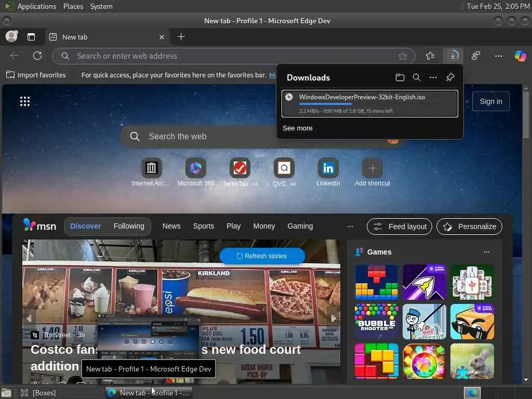This screenshot has width=532, height=399.
Task: Launch Copilot from toolbar icon
Action: tap(520, 56)
